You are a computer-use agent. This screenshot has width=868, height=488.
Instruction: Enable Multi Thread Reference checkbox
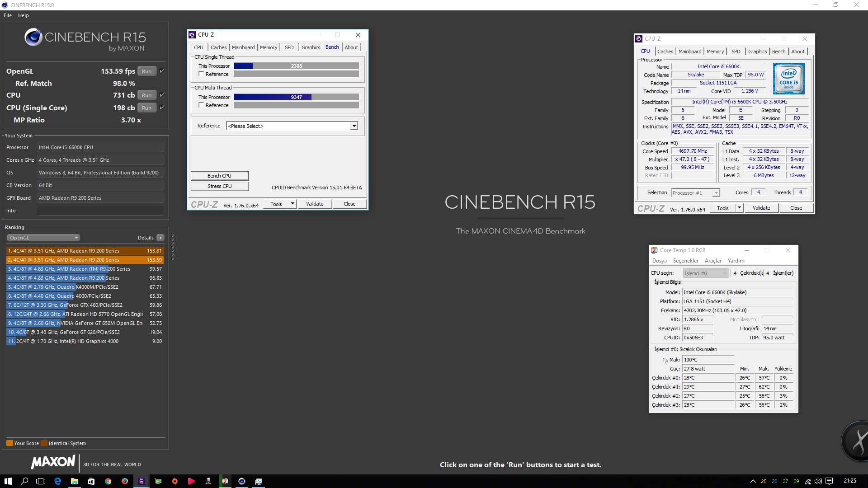[x=201, y=105]
